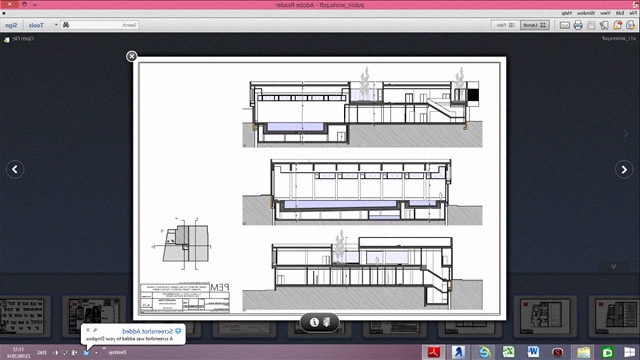
Task: Open the View menu
Action: click(x=605, y=13)
